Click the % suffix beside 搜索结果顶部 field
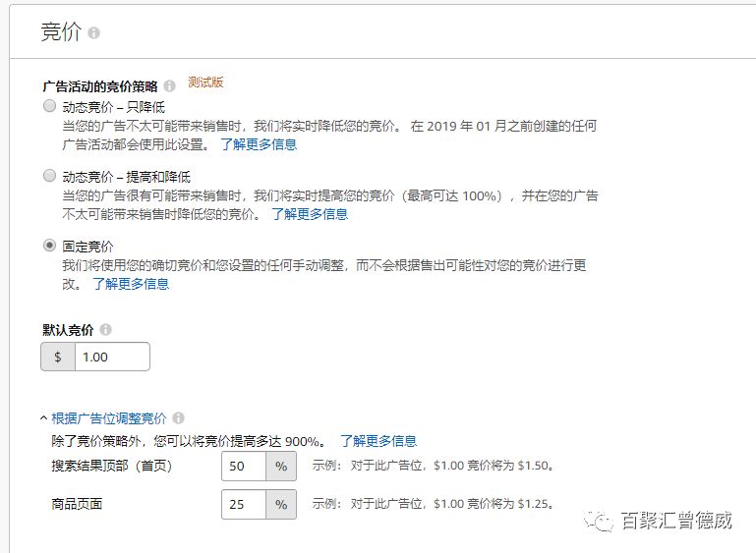Image resolution: width=756 pixels, height=553 pixels. click(x=281, y=467)
